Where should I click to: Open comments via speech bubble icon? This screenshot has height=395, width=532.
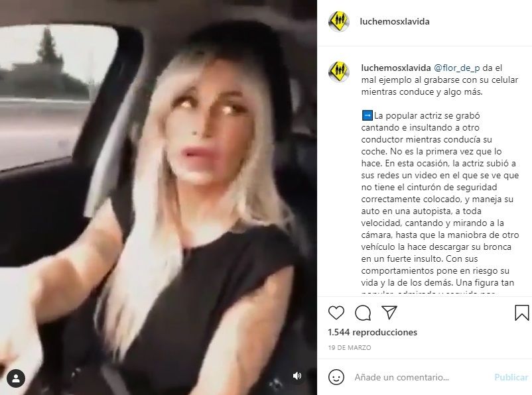pyautogui.click(x=363, y=313)
